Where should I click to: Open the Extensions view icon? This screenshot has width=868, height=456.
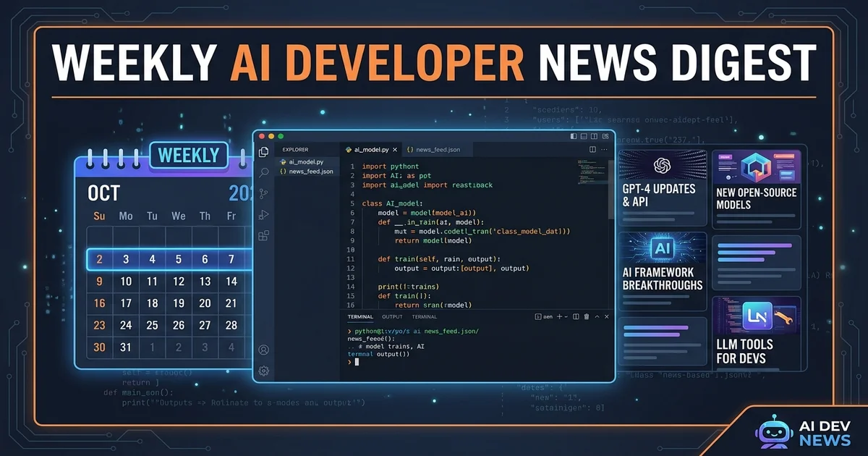(x=264, y=235)
